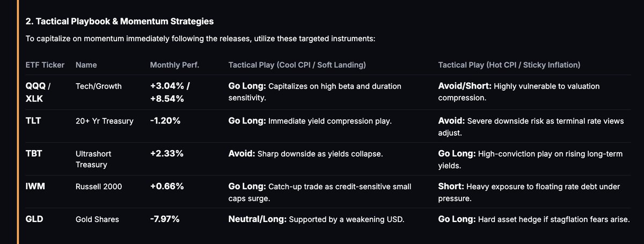Click 'Neutral/Long' play in the GLD row
Viewport: 644px width, 244px height.
coord(254,219)
